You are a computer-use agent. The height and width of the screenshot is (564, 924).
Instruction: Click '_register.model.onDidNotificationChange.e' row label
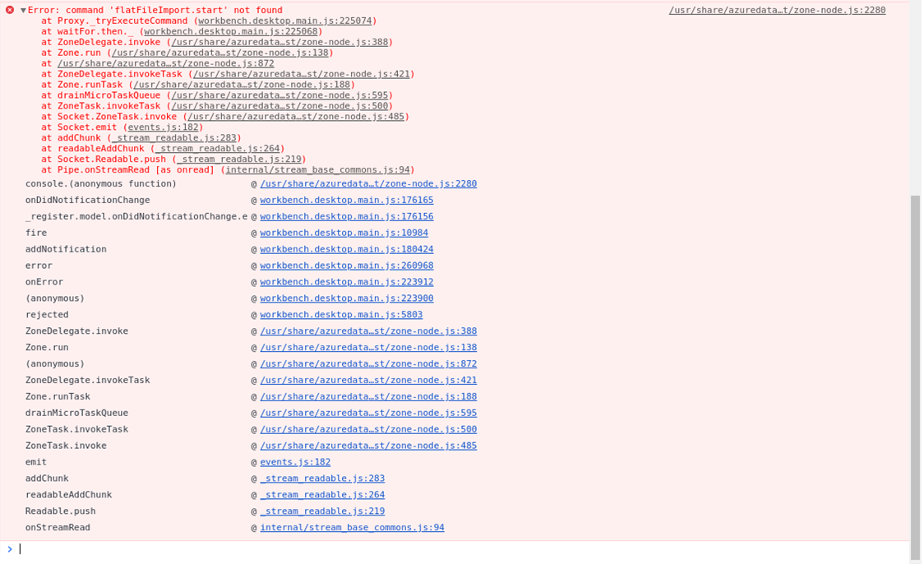[x=136, y=216]
